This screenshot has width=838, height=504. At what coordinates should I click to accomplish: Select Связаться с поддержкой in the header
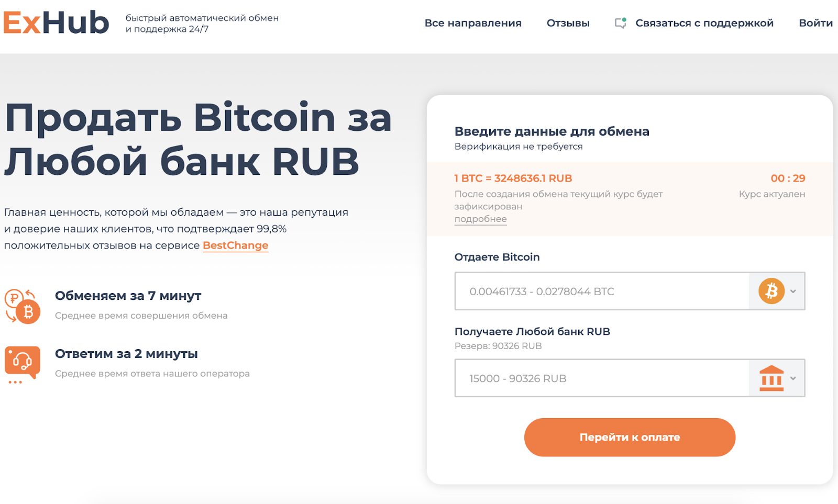pos(704,23)
